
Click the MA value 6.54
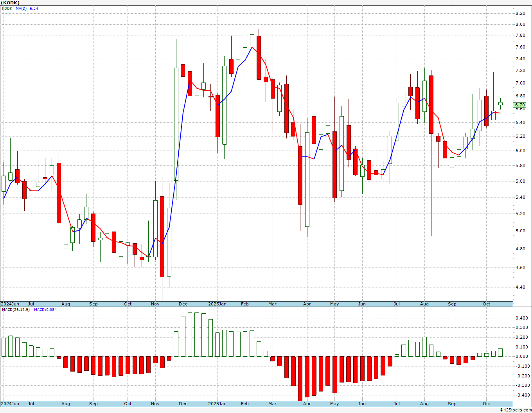(x=34, y=8)
